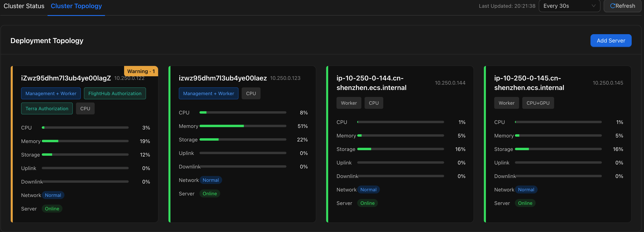Click IP address 10.250.0.123
The height and width of the screenshot is (232, 644).
coord(285,78)
